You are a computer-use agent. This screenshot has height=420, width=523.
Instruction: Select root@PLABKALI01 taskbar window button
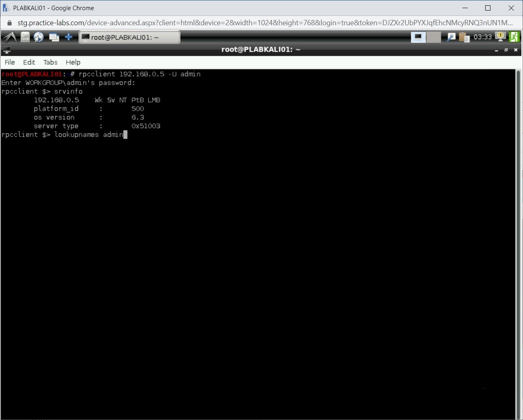tap(129, 37)
